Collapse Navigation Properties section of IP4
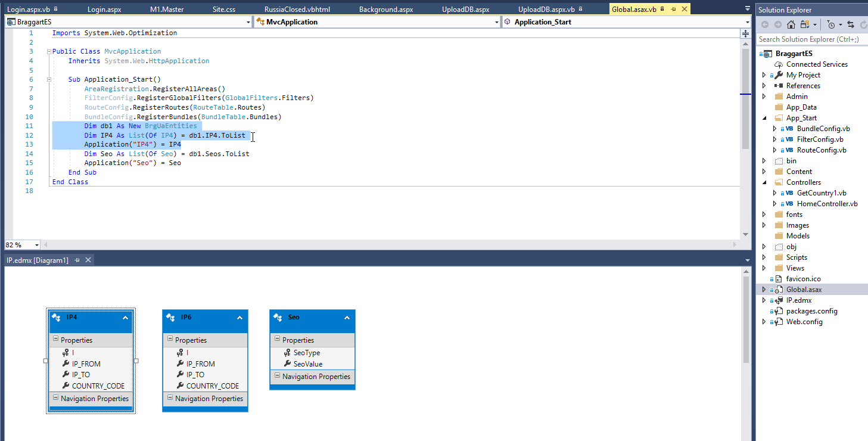The image size is (868, 441). pyautogui.click(x=56, y=398)
